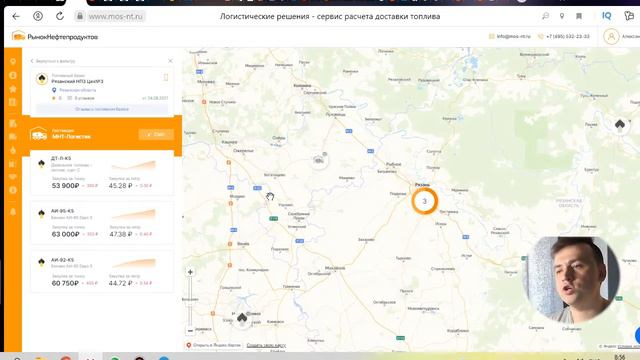This screenshot has height=360, width=640.
Task: Click the location pin in browser address bar
Action: click(x=562, y=16)
